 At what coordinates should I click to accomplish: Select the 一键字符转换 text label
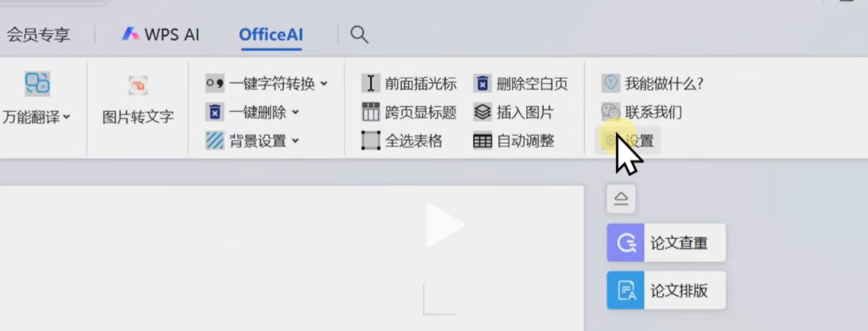pos(272,84)
